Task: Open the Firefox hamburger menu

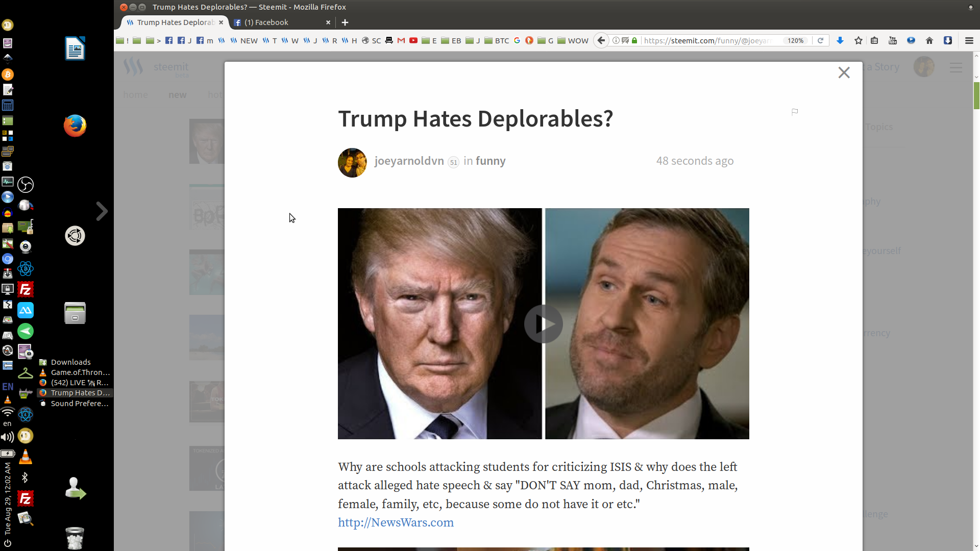Action: coord(969,40)
